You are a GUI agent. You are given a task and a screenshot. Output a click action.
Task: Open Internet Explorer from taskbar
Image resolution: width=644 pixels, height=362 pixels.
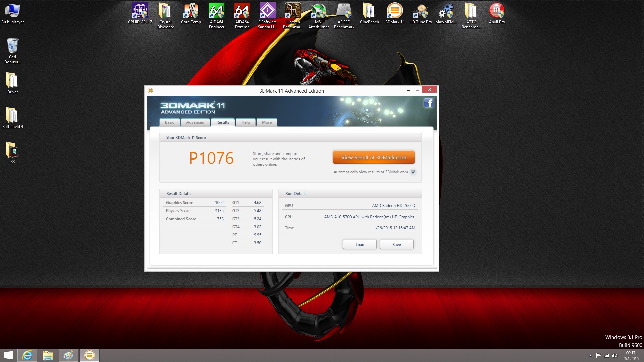click(x=27, y=355)
